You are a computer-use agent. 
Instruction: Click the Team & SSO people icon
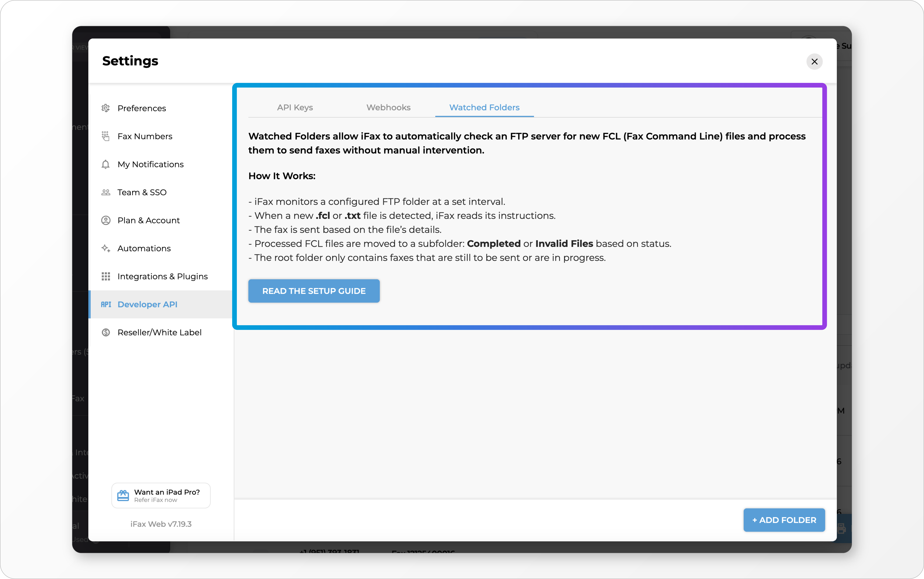(x=106, y=192)
